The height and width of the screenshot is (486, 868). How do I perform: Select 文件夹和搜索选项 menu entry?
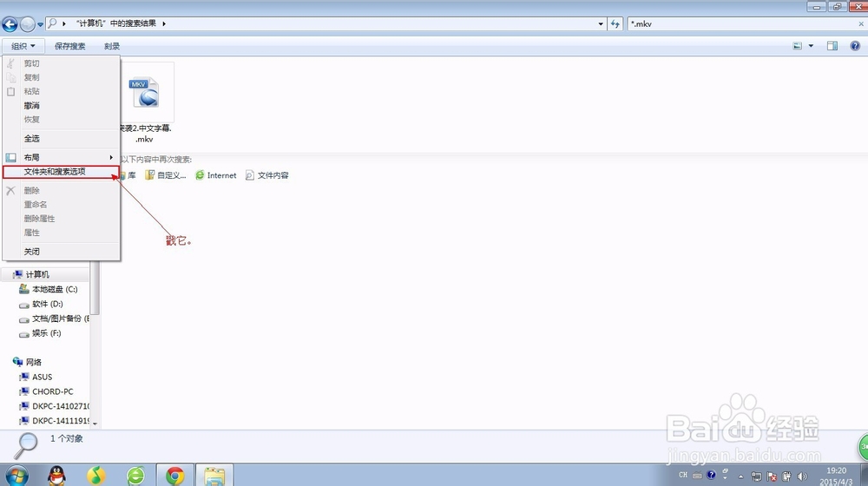[61, 172]
